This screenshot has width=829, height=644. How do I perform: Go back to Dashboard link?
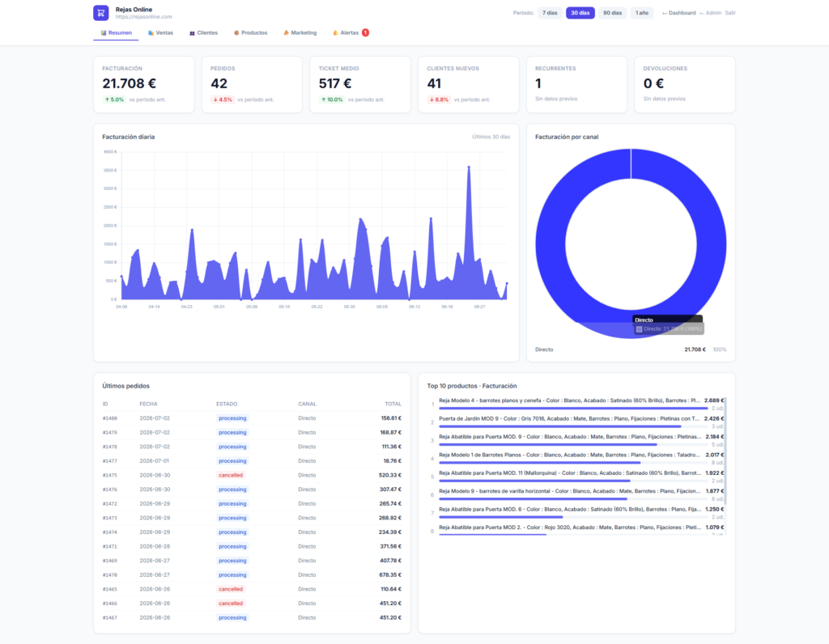tap(679, 13)
